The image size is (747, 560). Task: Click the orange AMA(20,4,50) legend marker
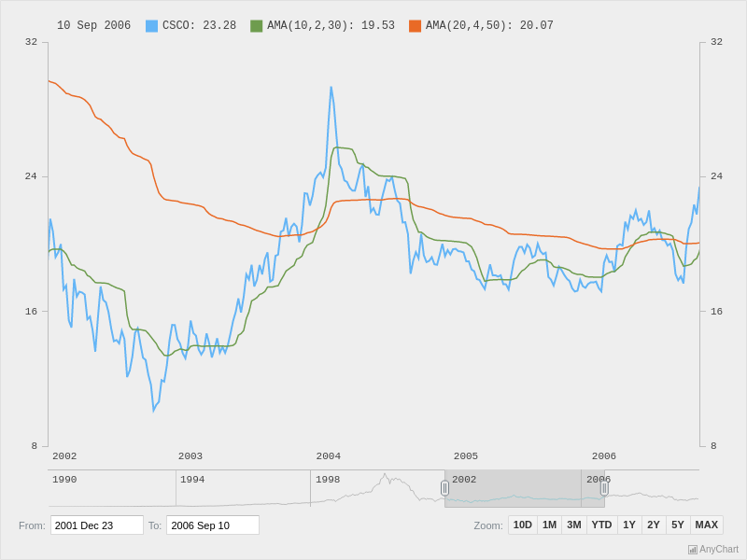click(x=415, y=26)
